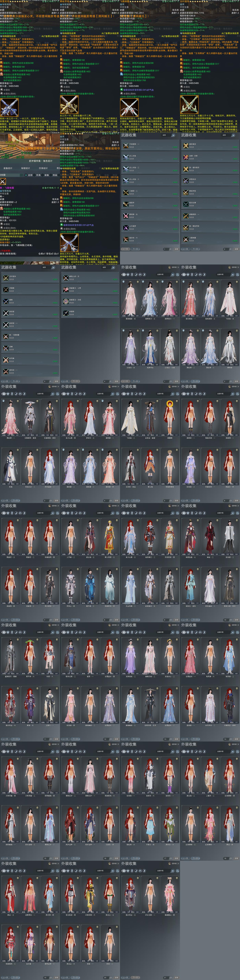Click the last row's icon on weapon page 4
Viewport: 240px width, 980px height.
[65, 313]
